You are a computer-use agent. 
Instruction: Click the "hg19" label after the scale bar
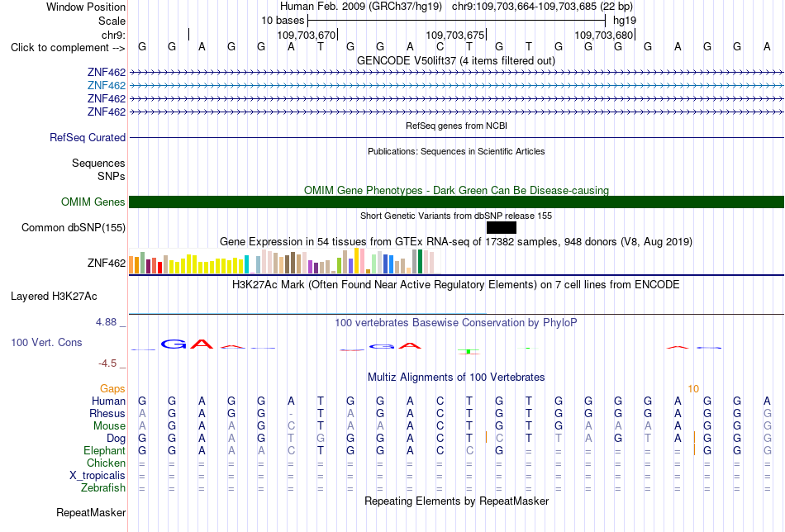625,21
